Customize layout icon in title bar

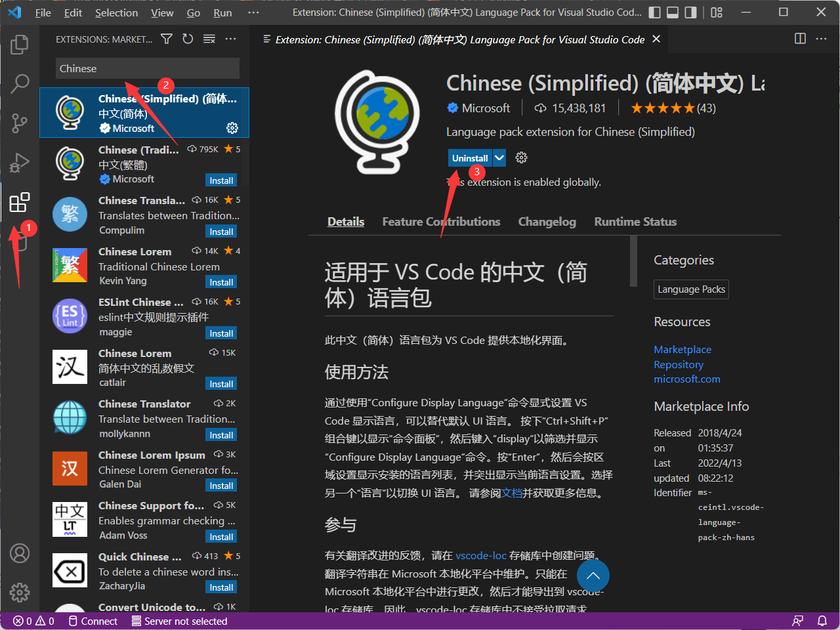(717, 12)
